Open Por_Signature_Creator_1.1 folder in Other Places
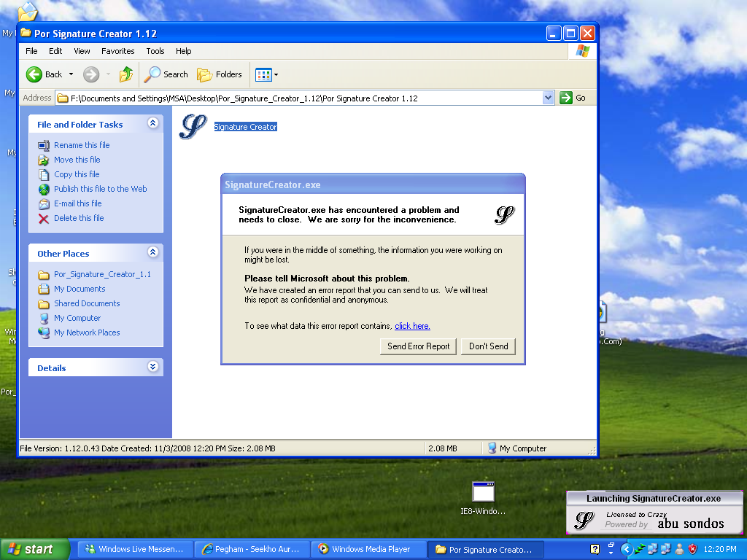This screenshot has height=560, width=747. pos(102,274)
